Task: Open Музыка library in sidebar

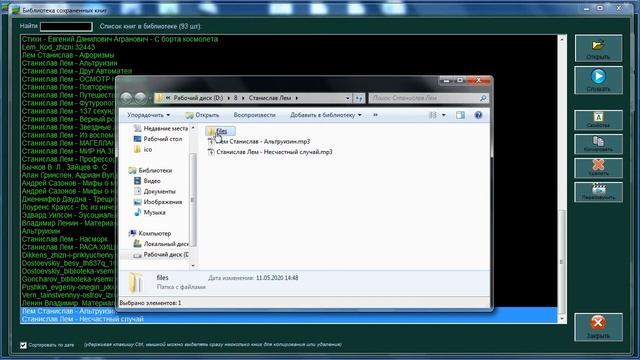Action: click(x=149, y=212)
